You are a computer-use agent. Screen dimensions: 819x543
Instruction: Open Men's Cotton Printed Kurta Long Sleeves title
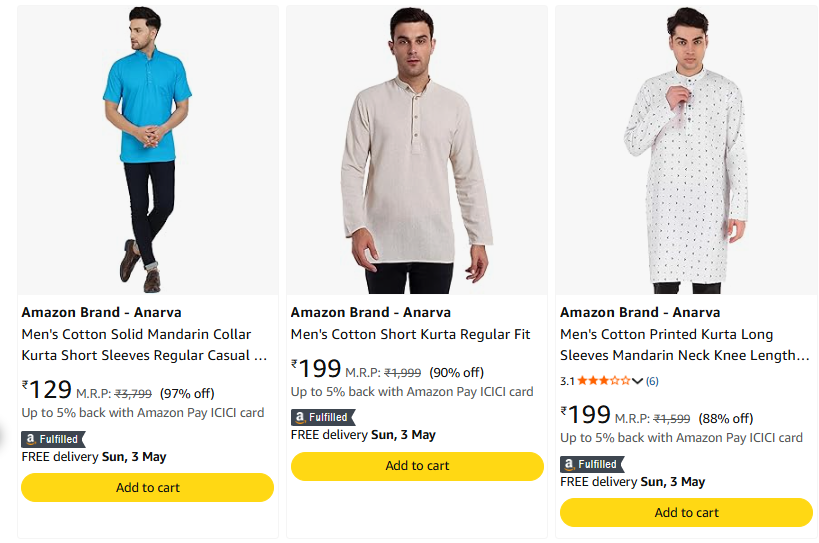point(683,345)
